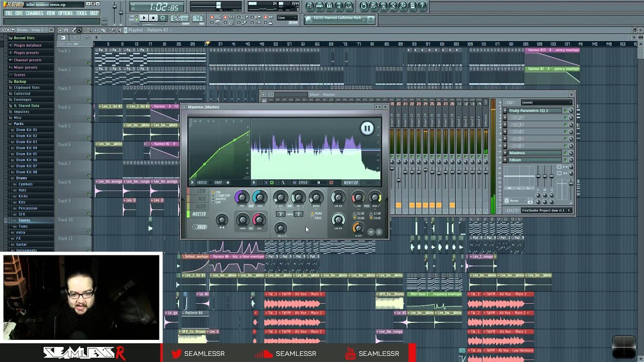Select the paint brush tool in playlist

click(79, 30)
